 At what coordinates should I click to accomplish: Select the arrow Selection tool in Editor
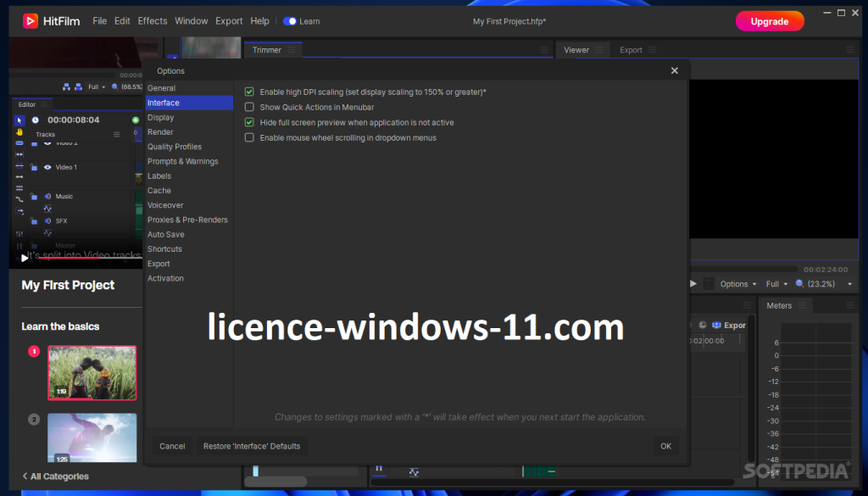[x=19, y=120]
